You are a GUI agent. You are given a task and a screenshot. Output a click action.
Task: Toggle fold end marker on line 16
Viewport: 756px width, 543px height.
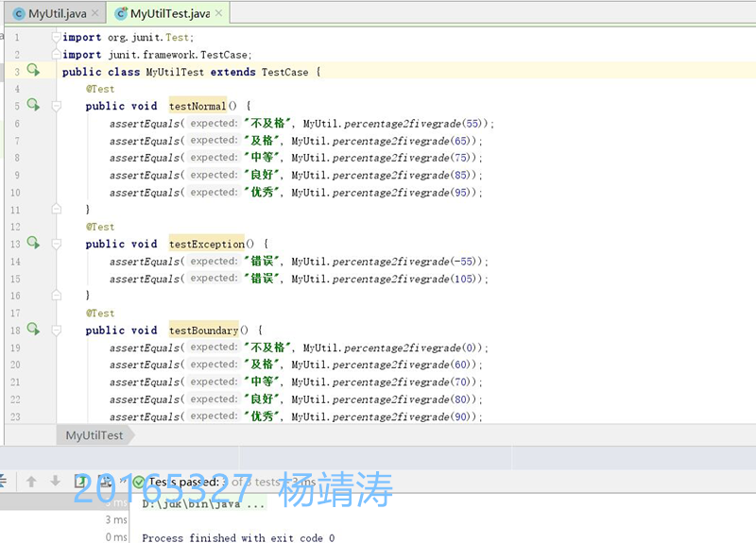point(57,295)
